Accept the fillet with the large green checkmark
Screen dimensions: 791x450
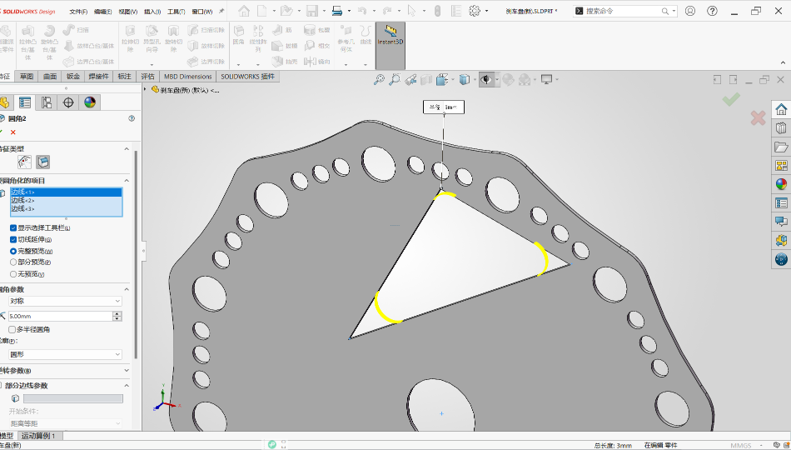[x=731, y=99]
